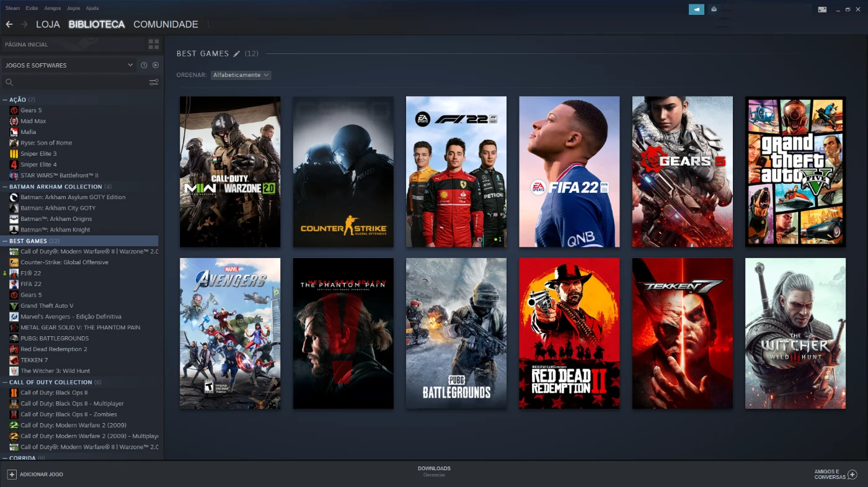
Task: Go to the BIBLIOTECA tab
Action: tap(97, 24)
